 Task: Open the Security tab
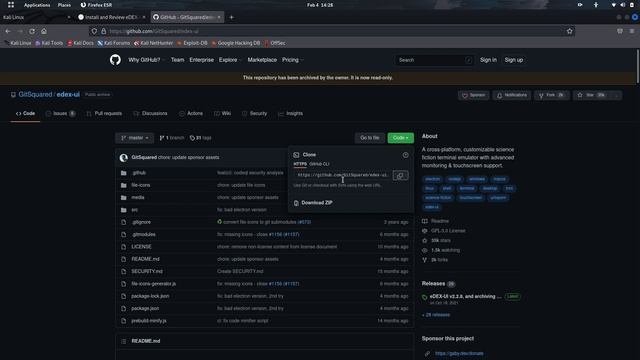pos(254,113)
